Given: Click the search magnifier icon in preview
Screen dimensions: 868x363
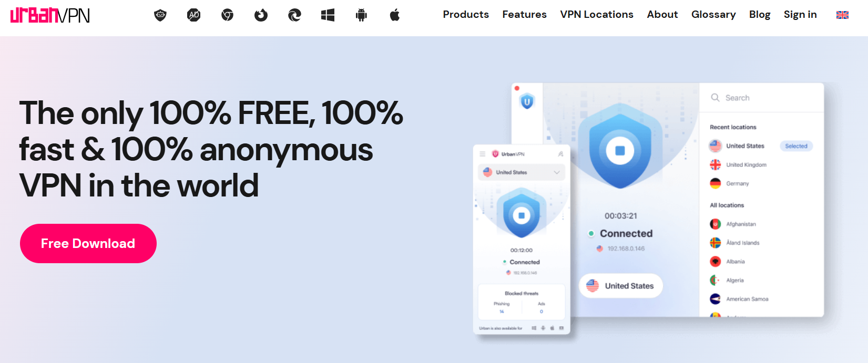Looking at the screenshot, I should 715,98.
